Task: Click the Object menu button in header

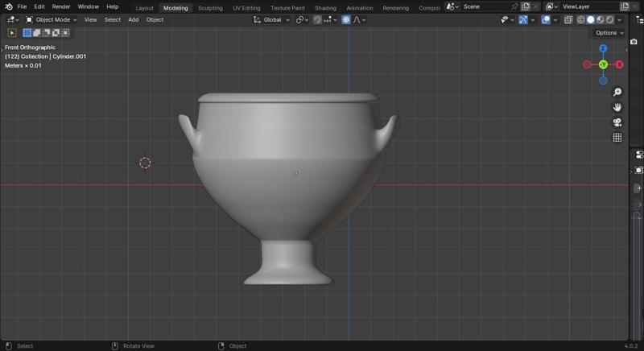Action: point(155,19)
